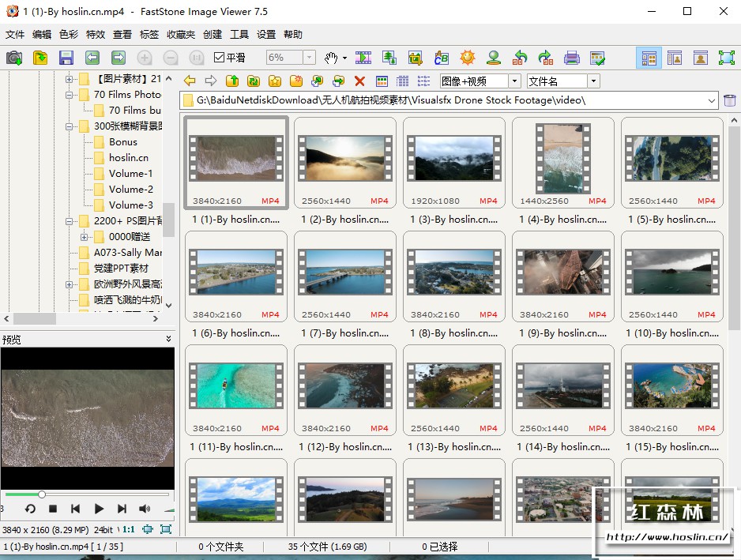This screenshot has width=741, height=560.
Task: Play the video in the preview panel
Action: [x=99, y=509]
